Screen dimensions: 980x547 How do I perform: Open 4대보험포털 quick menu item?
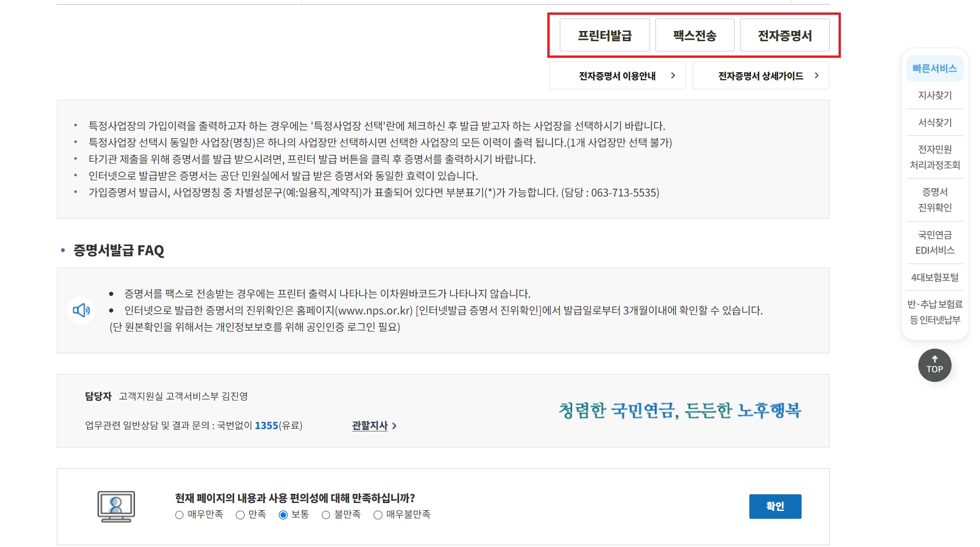[935, 277]
